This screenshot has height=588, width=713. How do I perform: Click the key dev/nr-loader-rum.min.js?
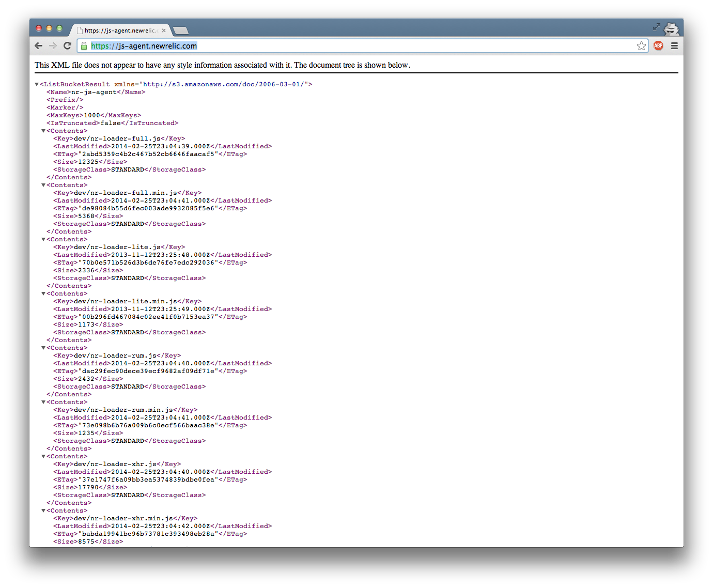(x=123, y=410)
